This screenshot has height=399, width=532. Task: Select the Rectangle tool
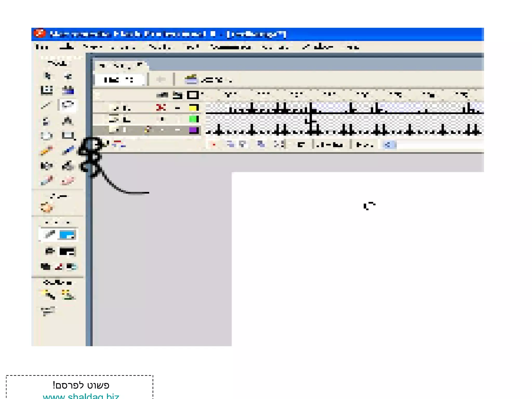(x=68, y=136)
